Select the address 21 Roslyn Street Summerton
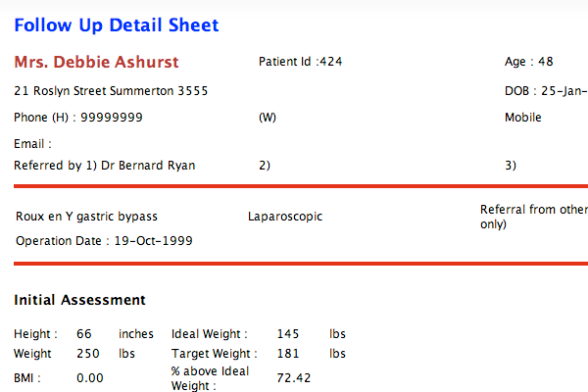This screenshot has height=392, width=588. click(x=111, y=91)
